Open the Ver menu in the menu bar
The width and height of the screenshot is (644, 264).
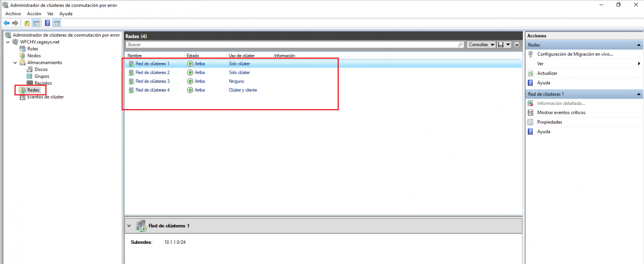tap(50, 13)
